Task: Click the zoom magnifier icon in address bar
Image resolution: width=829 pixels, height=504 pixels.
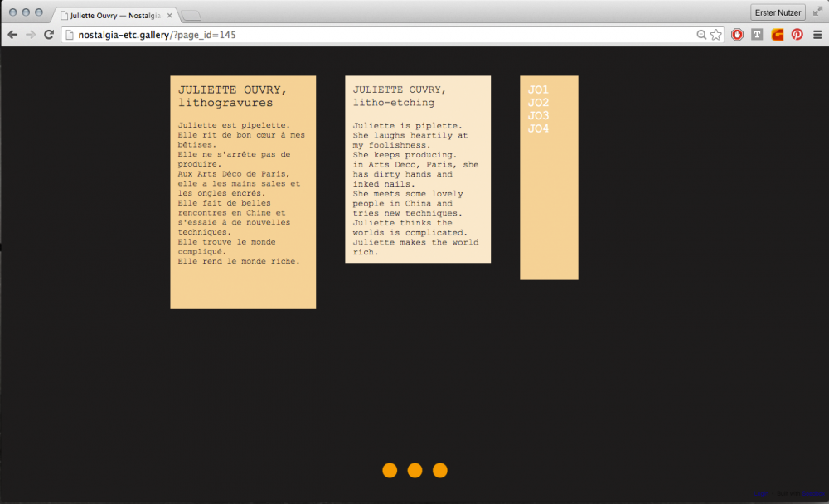Action: [701, 35]
